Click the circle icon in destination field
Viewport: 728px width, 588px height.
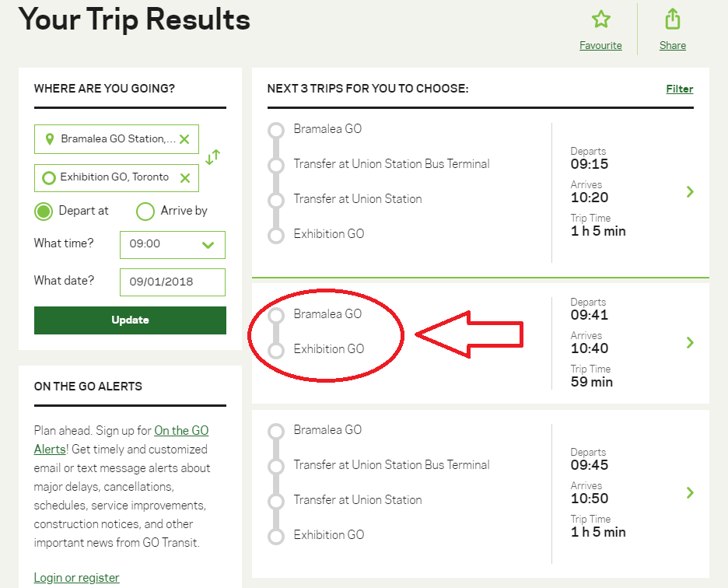[x=49, y=178]
